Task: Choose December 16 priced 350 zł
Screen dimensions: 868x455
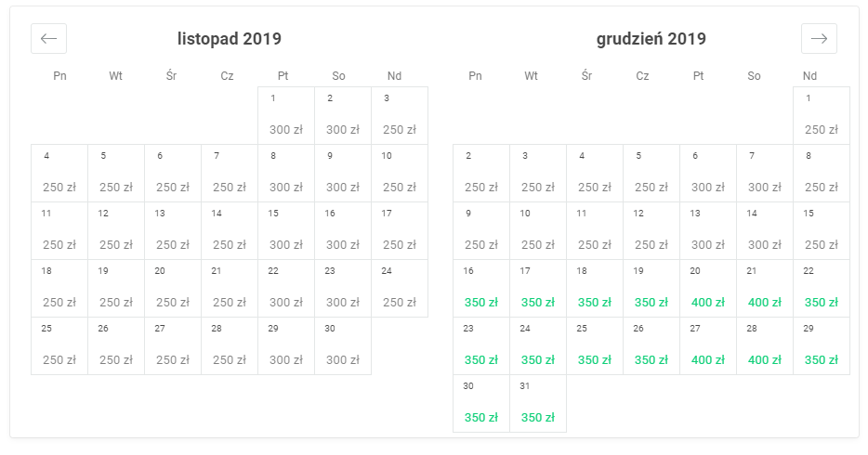Action: 481,289
